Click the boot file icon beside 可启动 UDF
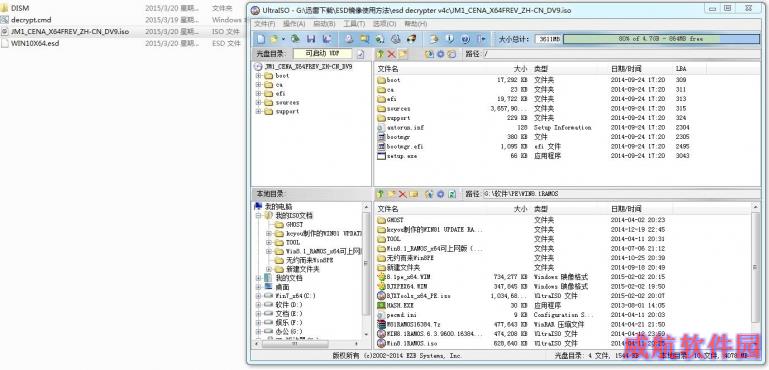This screenshot has height=370, width=769. point(360,54)
